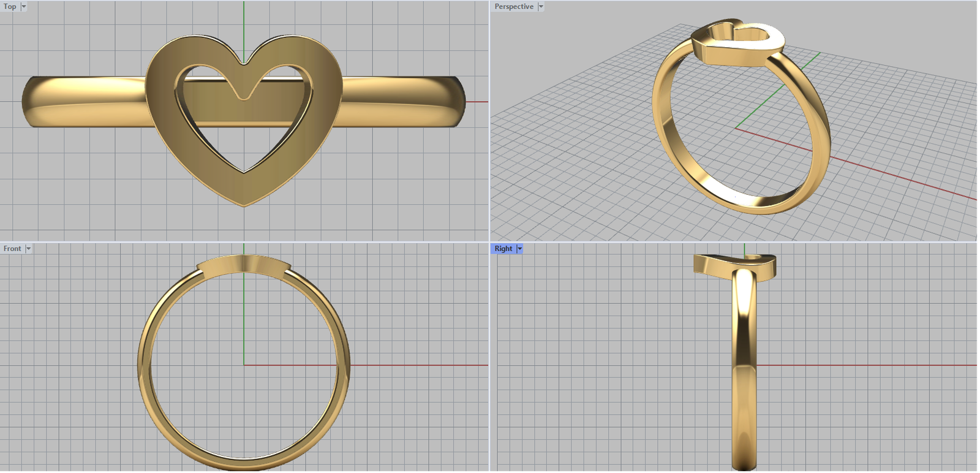
Task: Open the Perspective viewport menu arrow
Action: coord(541,7)
